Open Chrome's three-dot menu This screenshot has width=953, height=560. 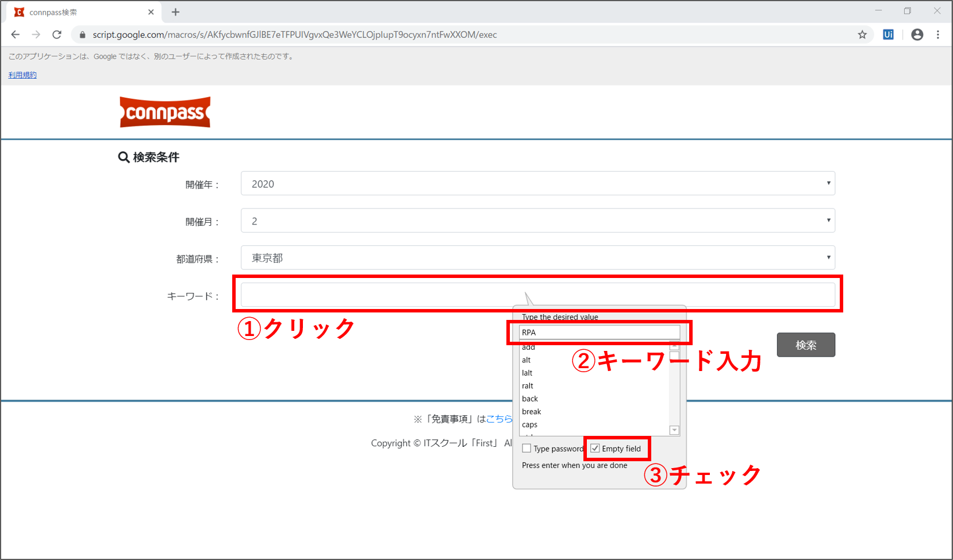(x=938, y=34)
